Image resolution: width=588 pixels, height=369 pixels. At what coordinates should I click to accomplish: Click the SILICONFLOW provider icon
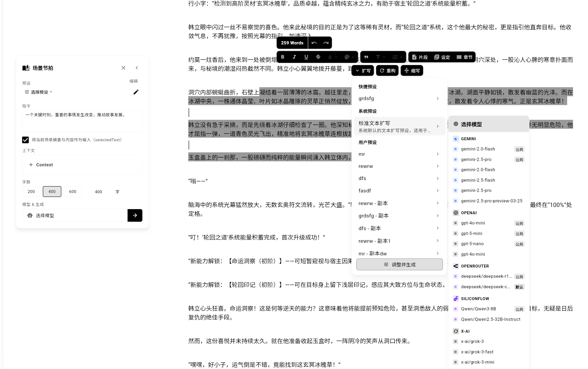pos(456,299)
